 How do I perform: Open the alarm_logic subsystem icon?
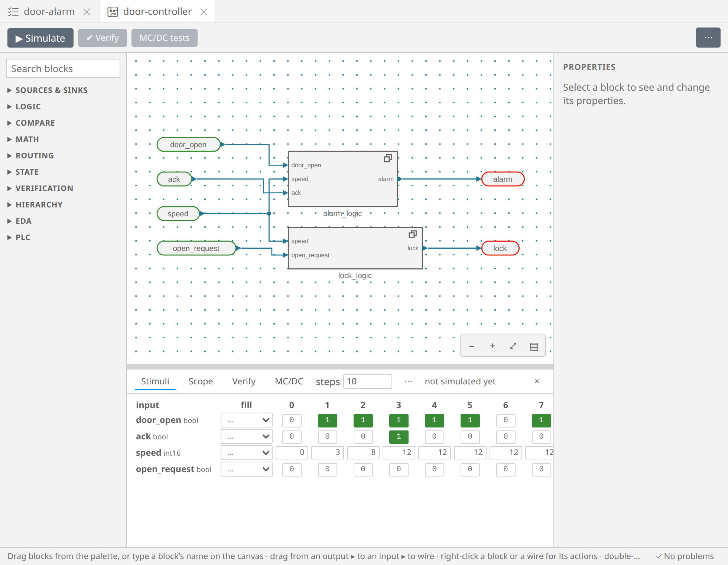387,159
